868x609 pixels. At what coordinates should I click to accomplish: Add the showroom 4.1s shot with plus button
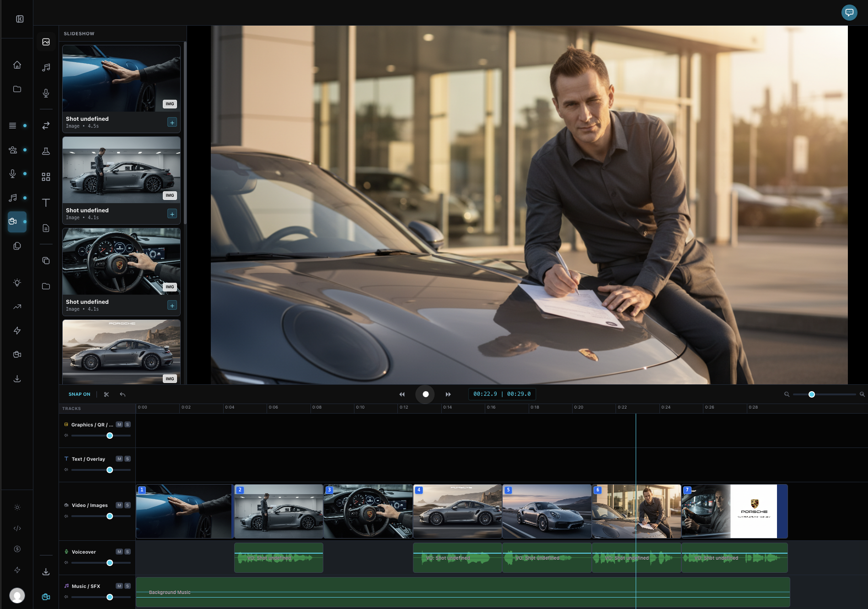click(x=172, y=214)
